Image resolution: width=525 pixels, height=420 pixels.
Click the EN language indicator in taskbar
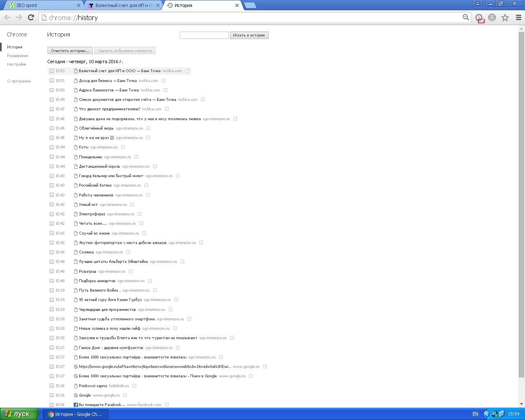[475, 414]
